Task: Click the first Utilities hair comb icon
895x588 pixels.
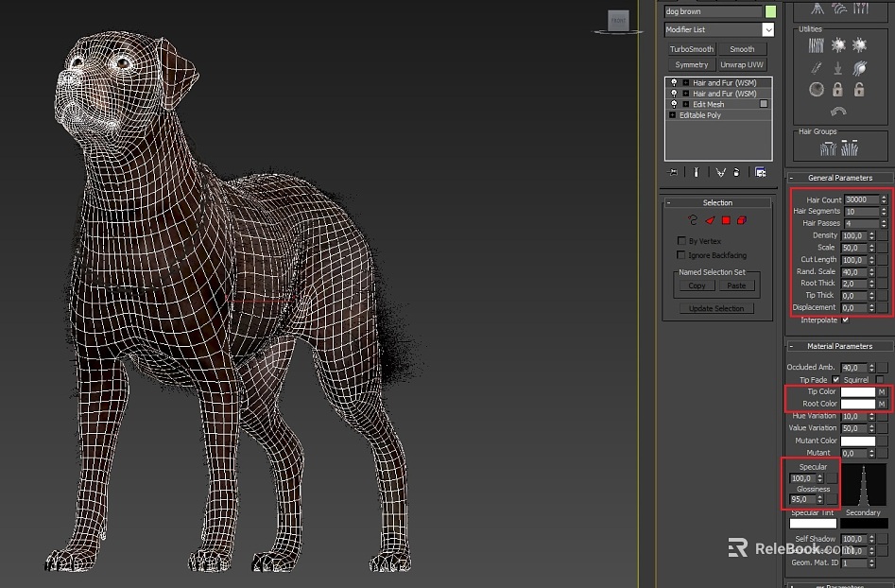Action: pyautogui.click(x=817, y=45)
